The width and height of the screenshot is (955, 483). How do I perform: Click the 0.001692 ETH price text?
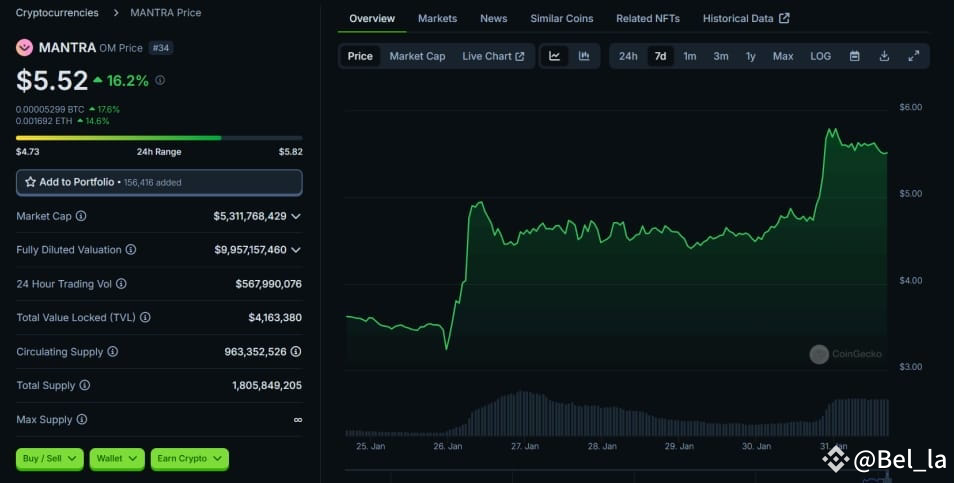coord(44,121)
